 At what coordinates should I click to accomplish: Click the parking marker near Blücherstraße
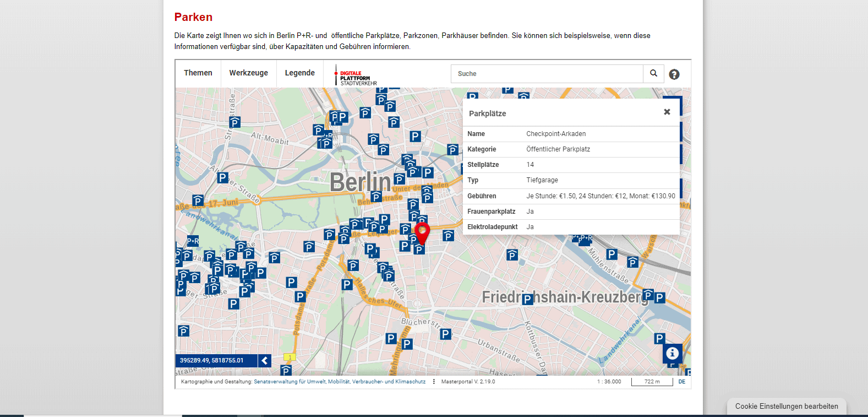coord(446,334)
